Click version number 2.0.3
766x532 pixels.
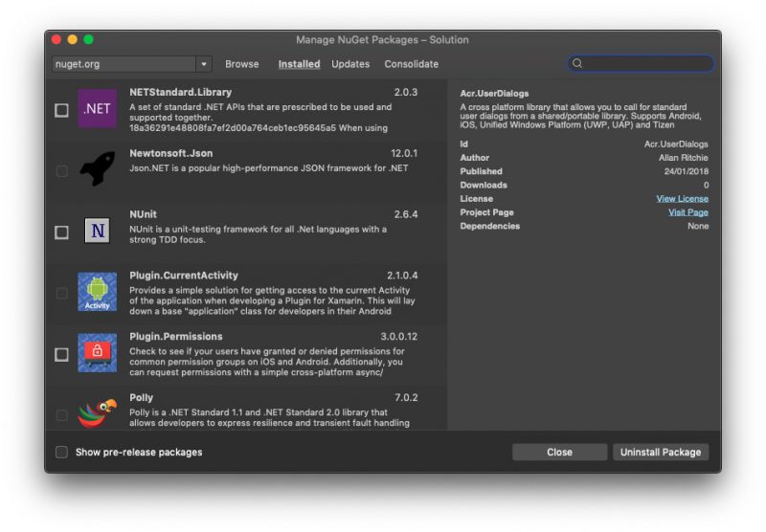pos(406,92)
